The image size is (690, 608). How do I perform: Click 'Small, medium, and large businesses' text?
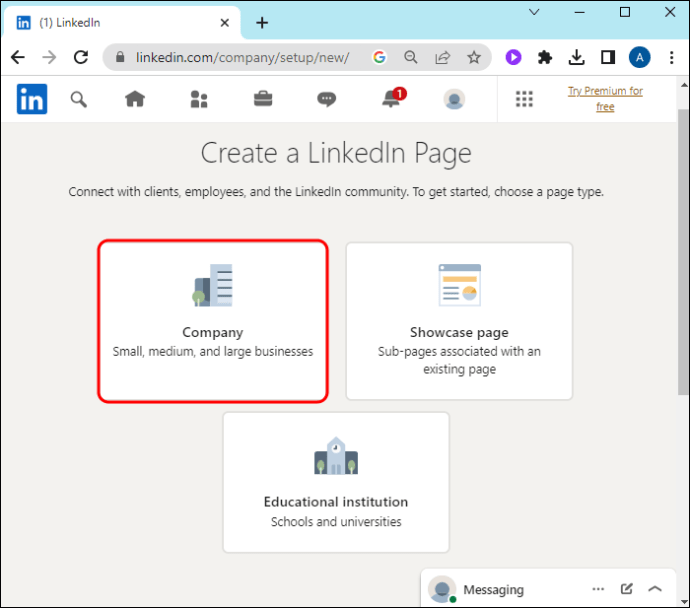(x=213, y=352)
